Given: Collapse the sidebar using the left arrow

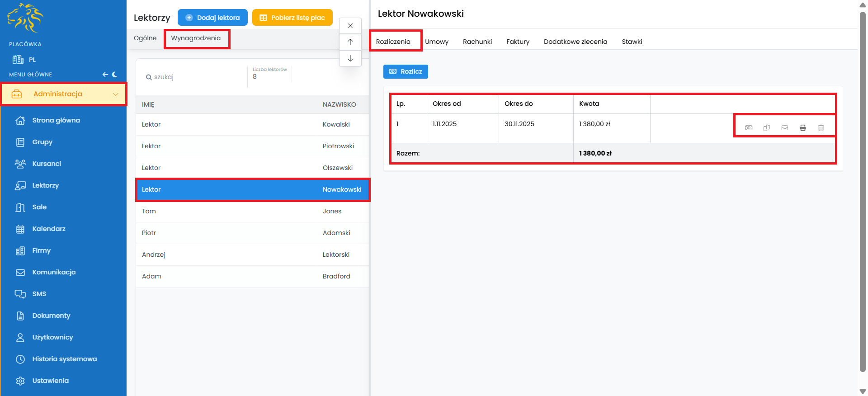Looking at the screenshot, I should 105,75.
